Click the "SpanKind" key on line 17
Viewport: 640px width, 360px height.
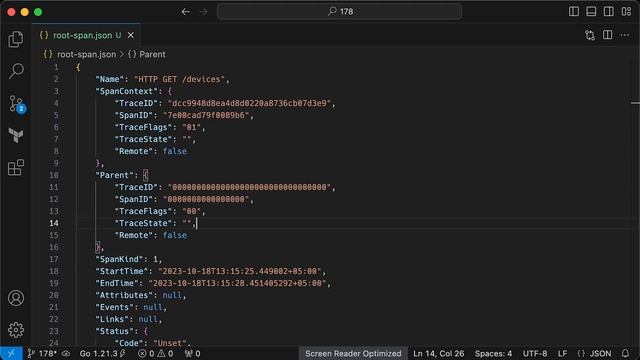point(119,259)
